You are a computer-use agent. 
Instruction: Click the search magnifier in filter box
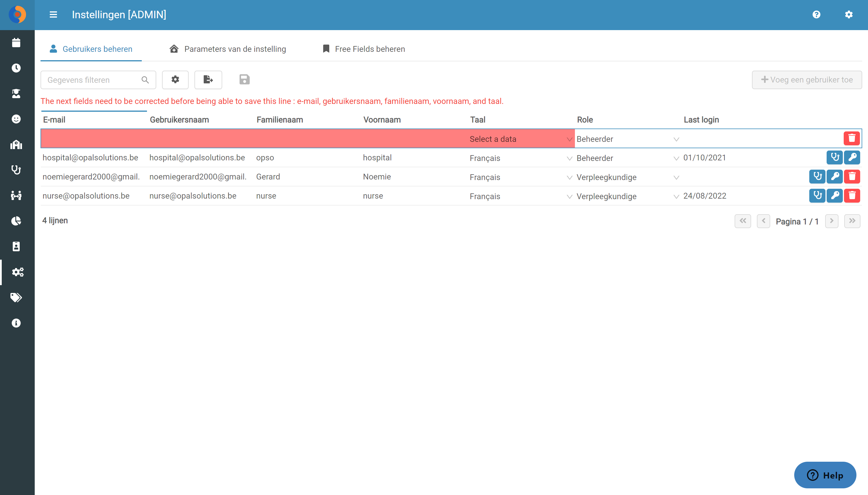coord(145,80)
